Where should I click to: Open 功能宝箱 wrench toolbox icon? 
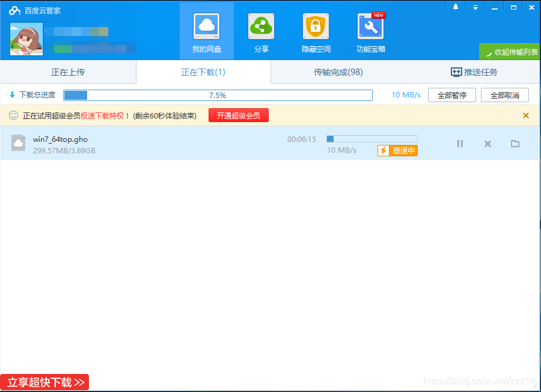click(x=371, y=26)
